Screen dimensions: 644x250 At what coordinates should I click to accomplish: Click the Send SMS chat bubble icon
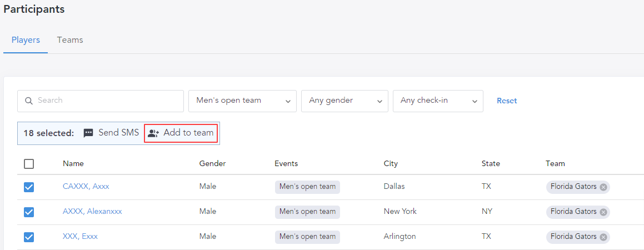click(88, 133)
